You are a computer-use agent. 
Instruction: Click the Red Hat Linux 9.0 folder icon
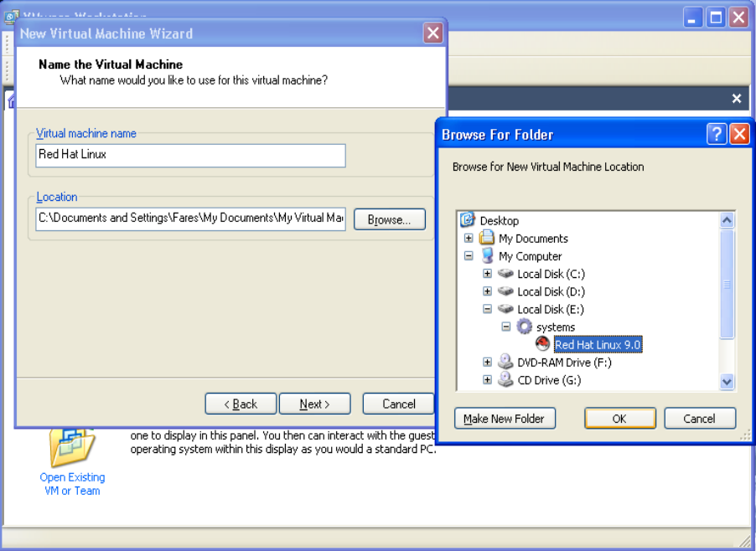(x=543, y=344)
